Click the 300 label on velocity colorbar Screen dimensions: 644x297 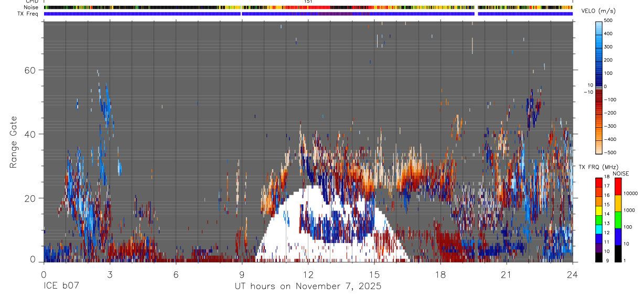[608, 47]
